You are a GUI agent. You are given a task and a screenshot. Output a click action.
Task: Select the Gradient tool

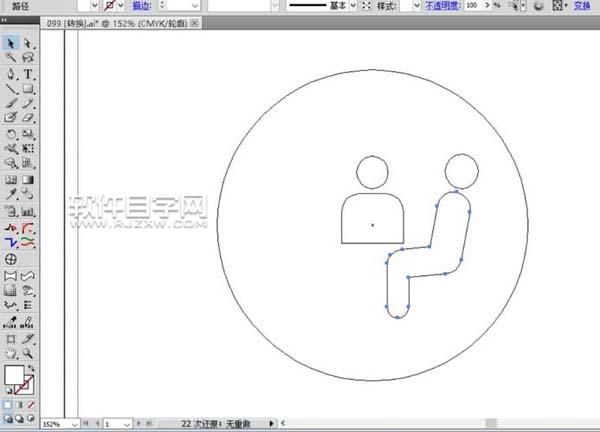(x=28, y=180)
